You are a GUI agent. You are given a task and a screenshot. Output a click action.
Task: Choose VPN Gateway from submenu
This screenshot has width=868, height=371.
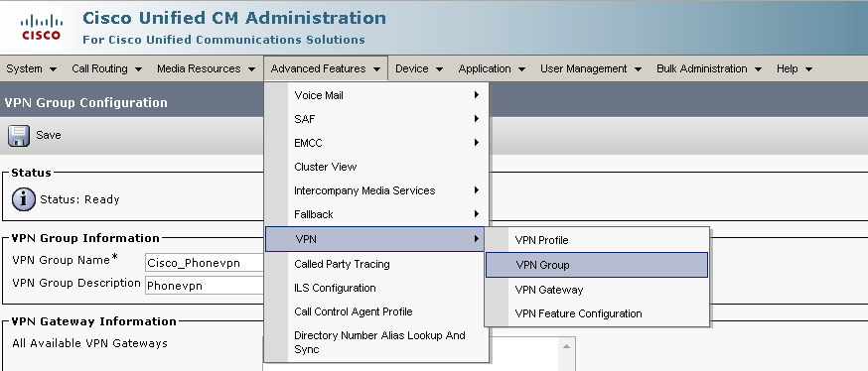point(597,290)
